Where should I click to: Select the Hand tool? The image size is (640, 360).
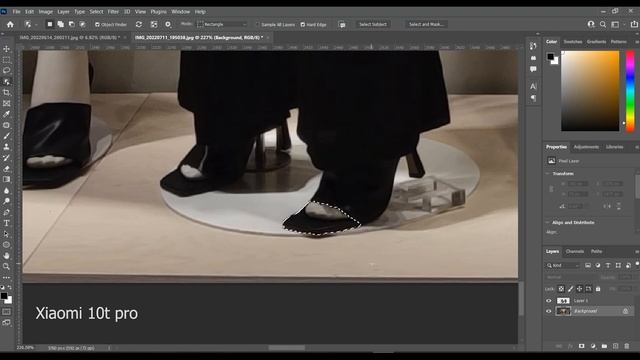7,256
